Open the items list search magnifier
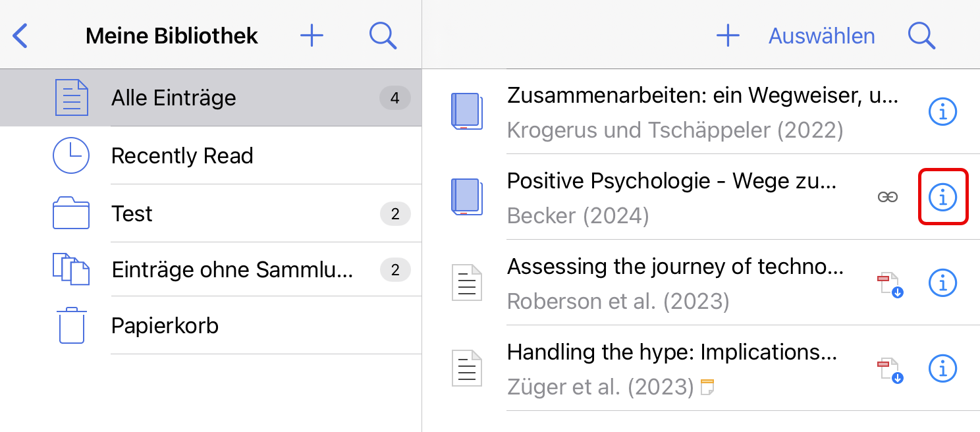Screen dimensions: 980x432 point(922,36)
